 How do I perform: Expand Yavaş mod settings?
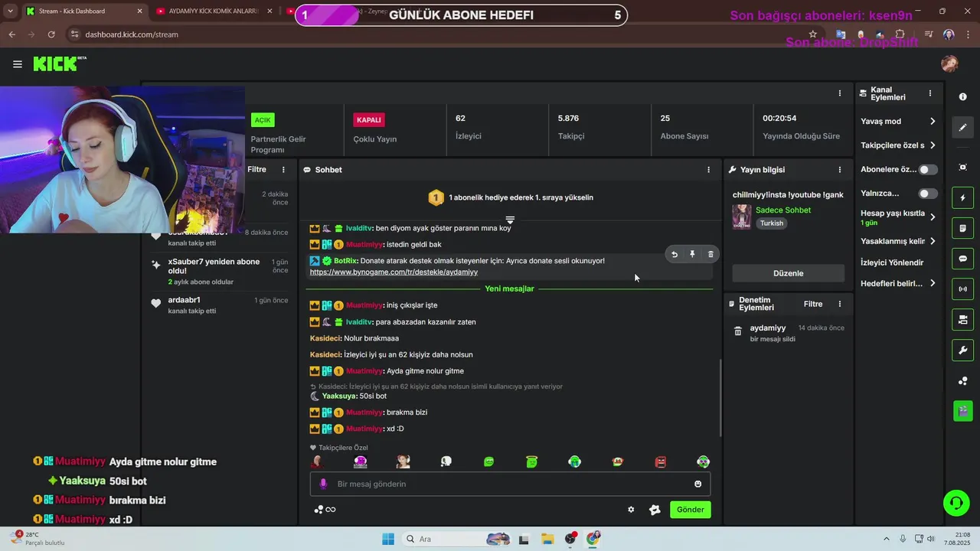coord(898,122)
